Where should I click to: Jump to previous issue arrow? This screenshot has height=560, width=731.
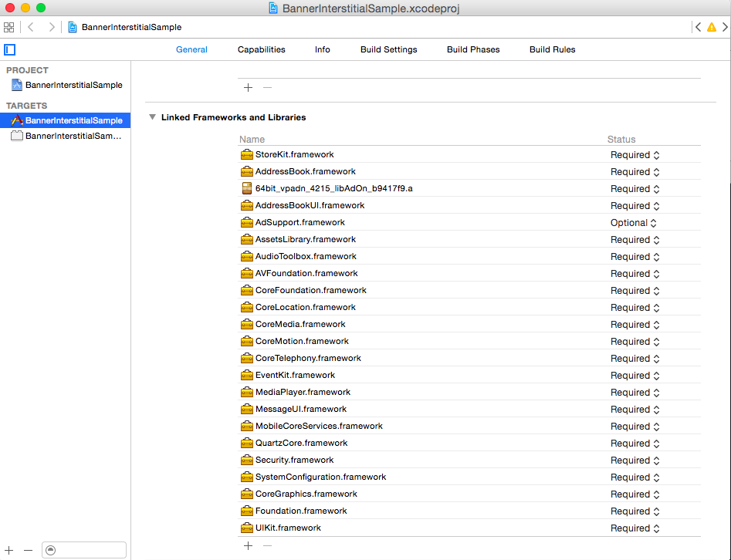pos(698,27)
